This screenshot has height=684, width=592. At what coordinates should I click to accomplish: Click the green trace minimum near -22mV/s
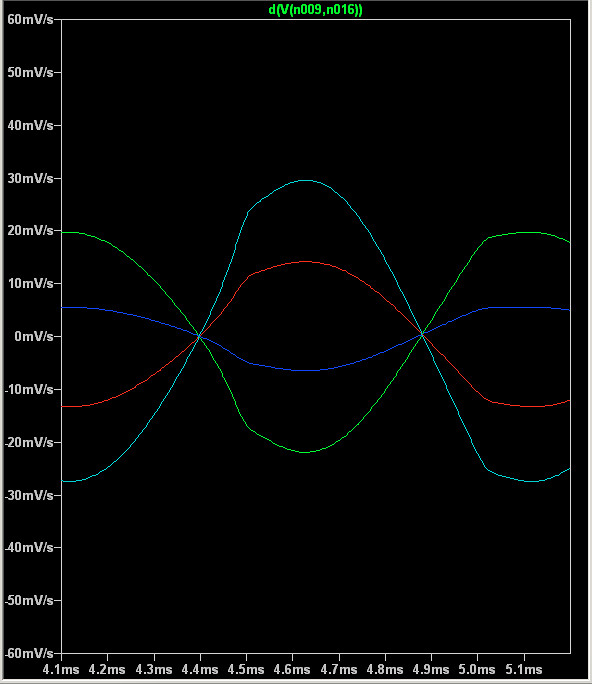pos(305,452)
